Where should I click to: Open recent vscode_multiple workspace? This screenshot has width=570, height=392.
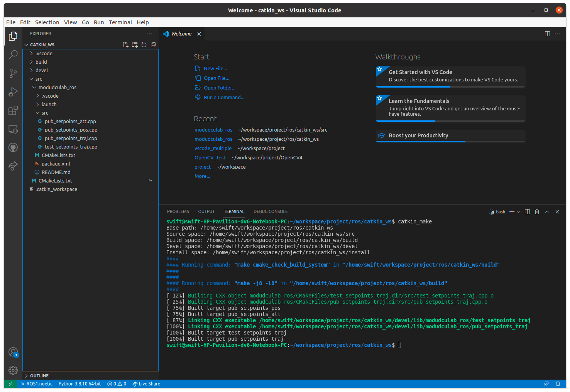(x=213, y=148)
